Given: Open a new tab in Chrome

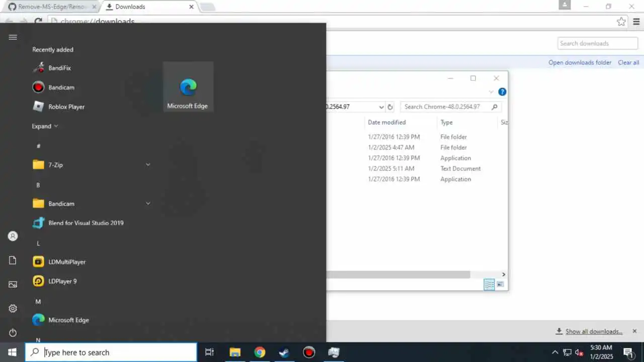Looking at the screenshot, I should (207, 7).
